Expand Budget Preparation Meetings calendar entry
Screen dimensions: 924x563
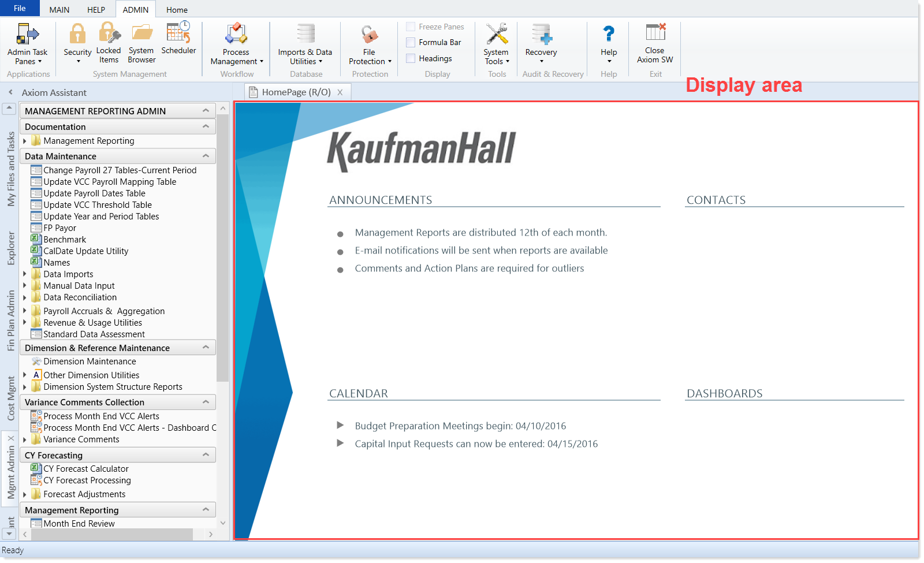pyautogui.click(x=340, y=426)
